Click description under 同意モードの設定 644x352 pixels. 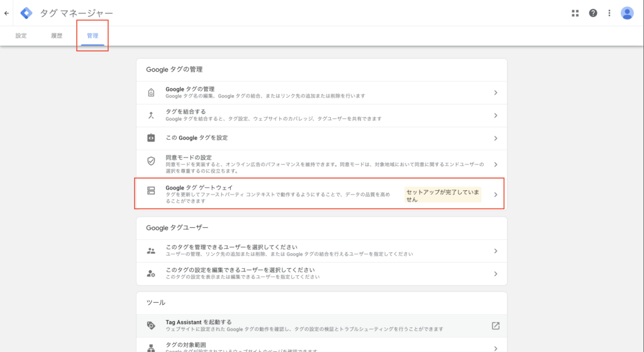[325, 167]
